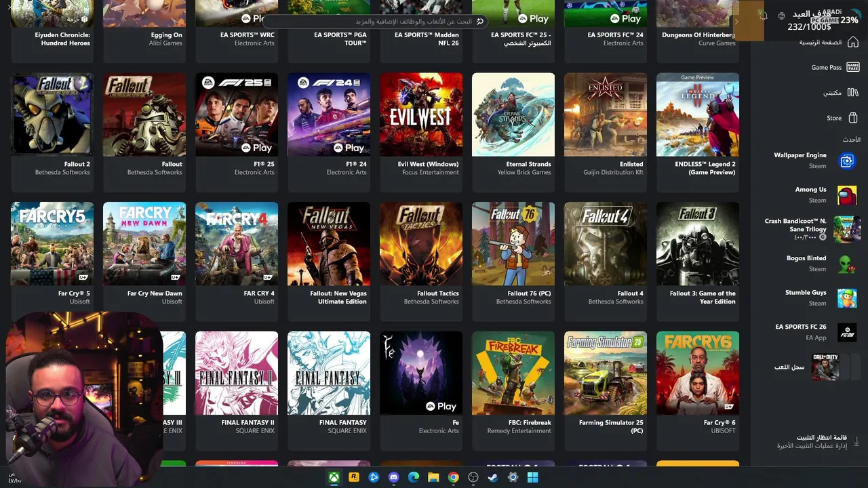Open the Enlisted game cover
Screen dimensions: 868x488
click(606, 115)
